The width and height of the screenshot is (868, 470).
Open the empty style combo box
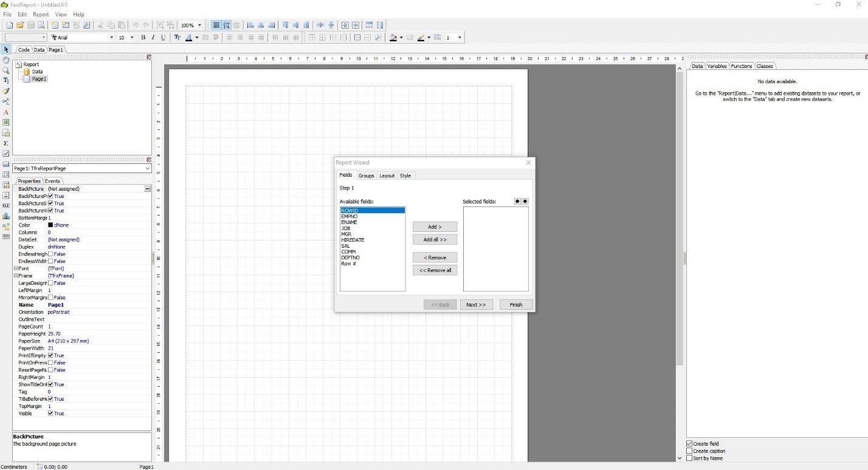pos(25,38)
